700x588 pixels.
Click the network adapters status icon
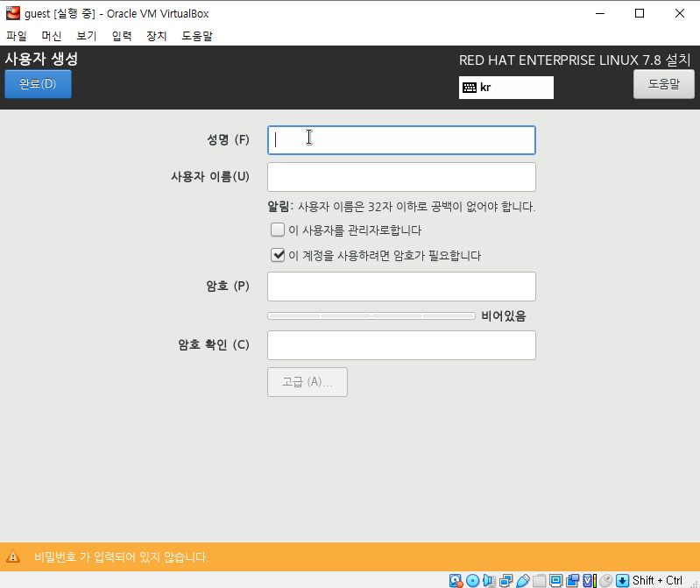(x=506, y=580)
